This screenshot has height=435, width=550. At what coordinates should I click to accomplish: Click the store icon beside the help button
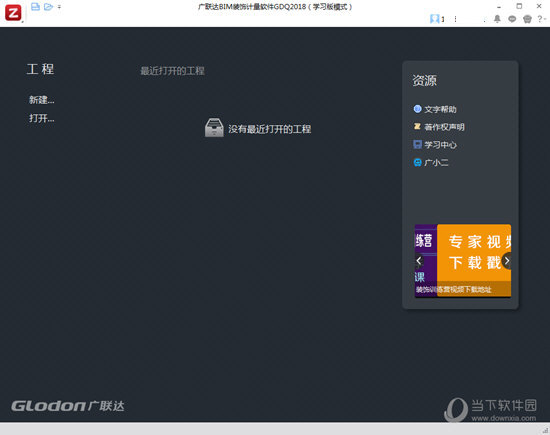(x=527, y=19)
